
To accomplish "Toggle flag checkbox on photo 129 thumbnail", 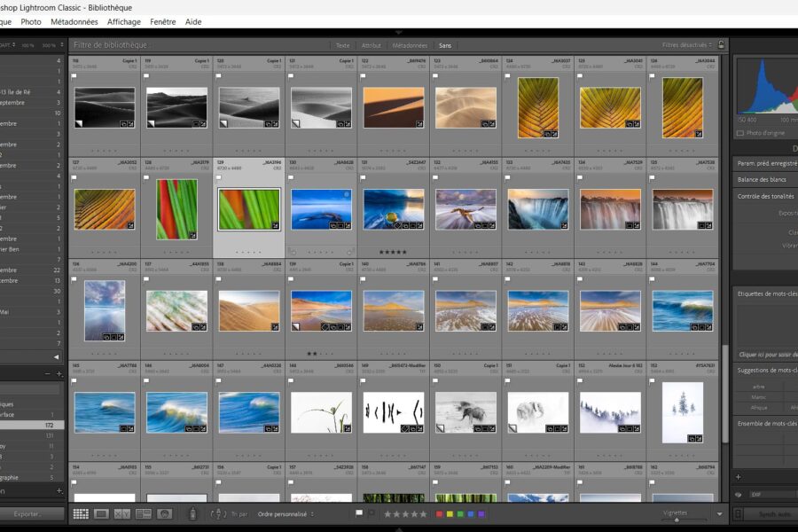I will click(218, 177).
